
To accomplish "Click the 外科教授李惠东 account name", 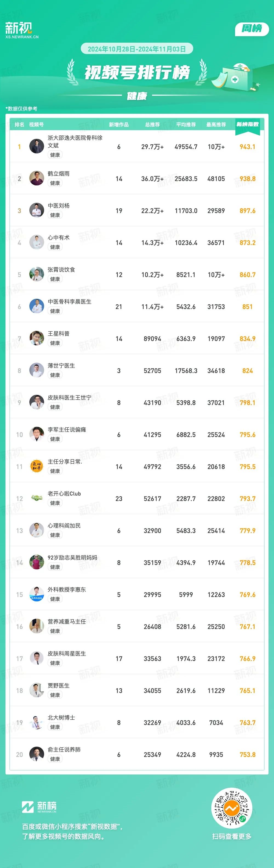I will click(67, 589).
